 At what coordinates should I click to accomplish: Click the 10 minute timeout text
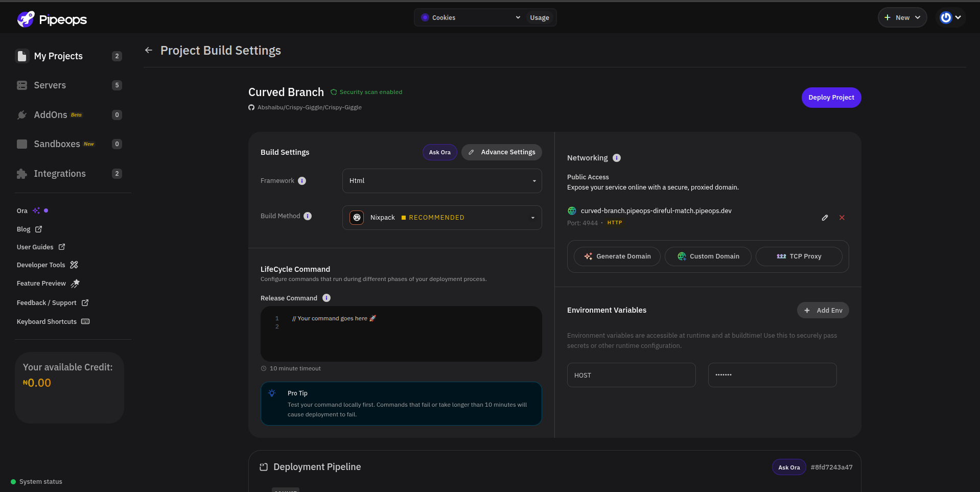pyautogui.click(x=295, y=368)
